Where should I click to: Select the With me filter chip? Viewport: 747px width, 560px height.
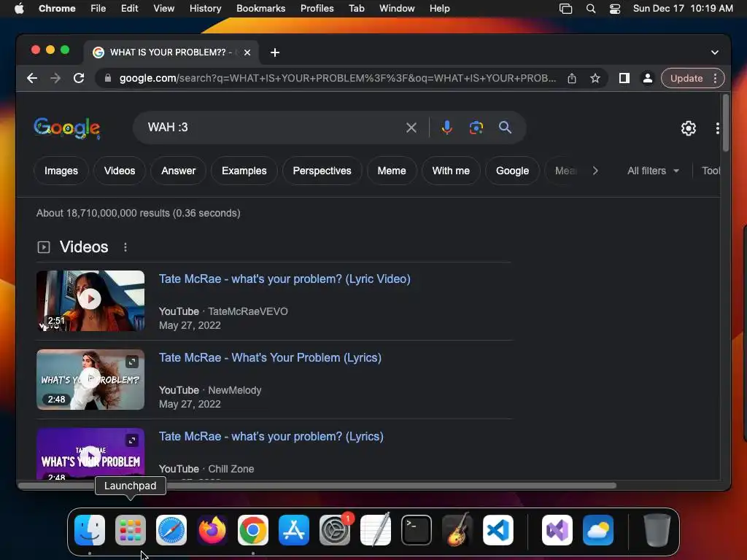coord(451,171)
